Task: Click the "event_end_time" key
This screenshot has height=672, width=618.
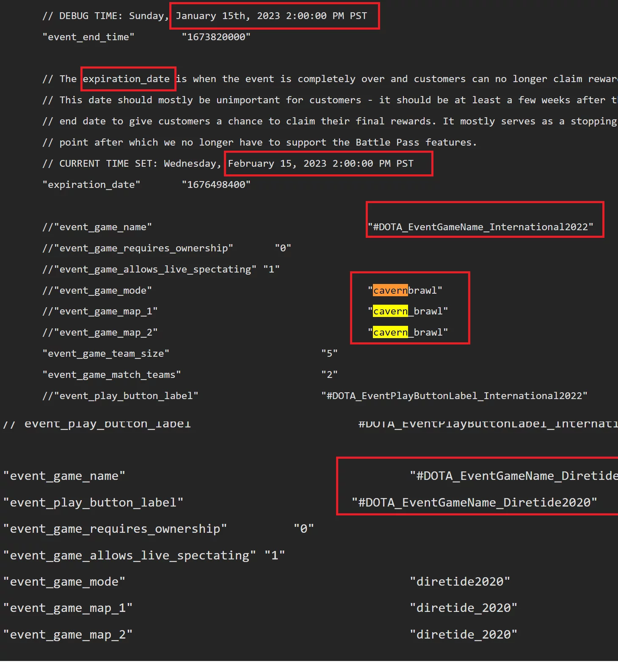Action: click(x=88, y=37)
